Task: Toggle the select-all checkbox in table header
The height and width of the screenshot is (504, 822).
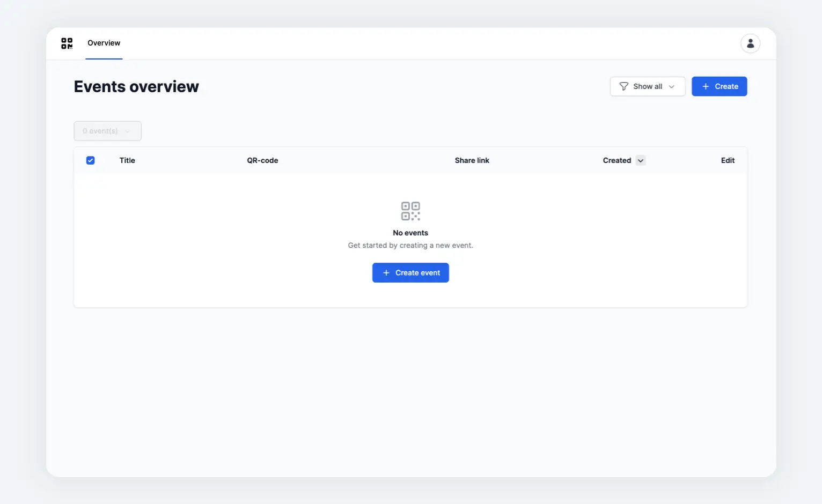Action: pyautogui.click(x=90, y=160)
